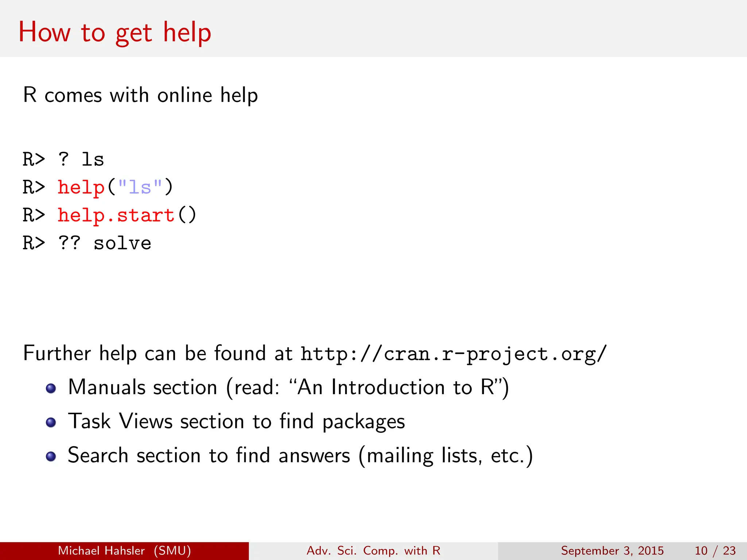Click the footer date 'September 3, 2015'
Image resolution: width=747 pixels, height=560 pixels.
[612, 551]
